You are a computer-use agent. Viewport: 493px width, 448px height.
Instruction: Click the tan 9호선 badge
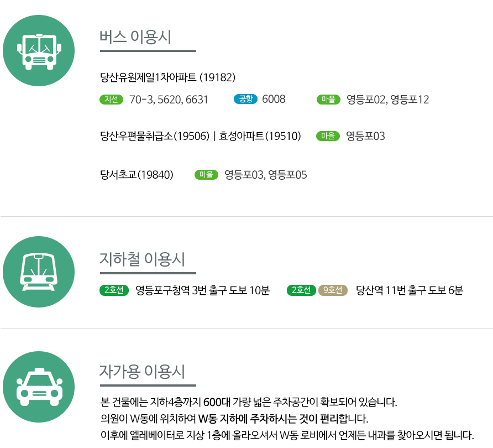tap(333, 290)
